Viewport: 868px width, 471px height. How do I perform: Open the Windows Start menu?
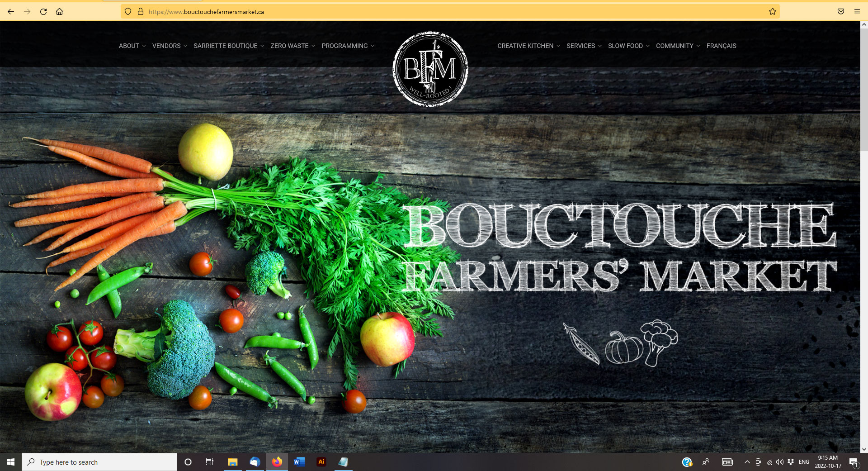coord(11,462)
